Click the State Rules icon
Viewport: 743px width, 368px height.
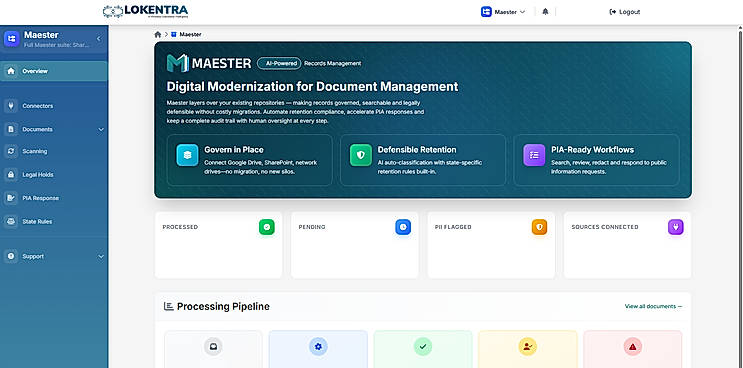pos(11,221)
